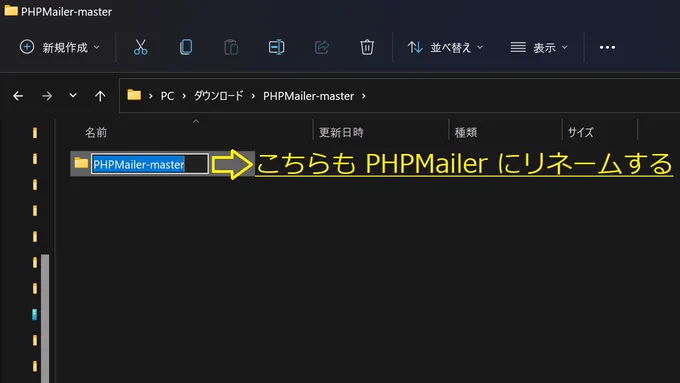
Task: Open the 表示 view dropdown
Action: pos(539,47)
